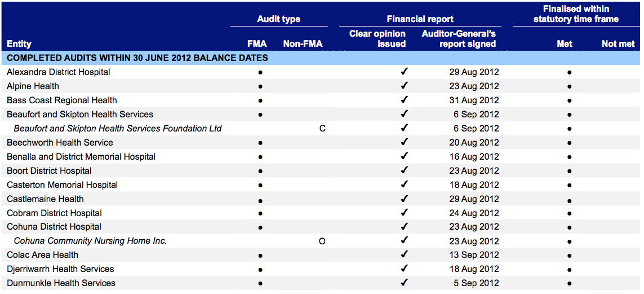
Task: Click Boort District Hospital entity
Action: tap(49, 170)
